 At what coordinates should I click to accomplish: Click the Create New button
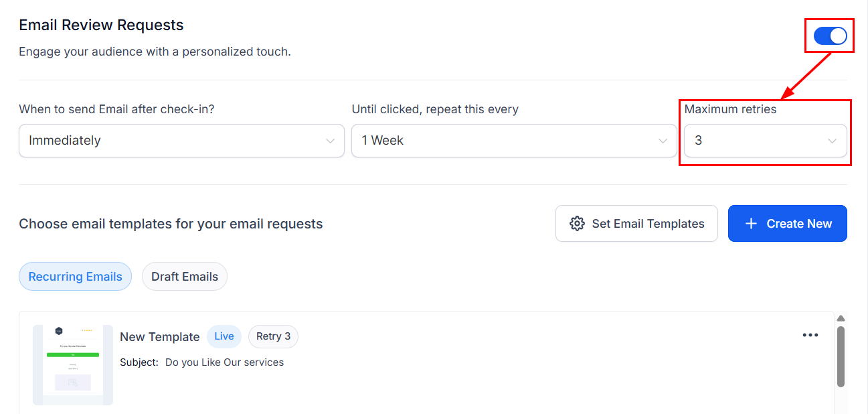tap(787, 224)
